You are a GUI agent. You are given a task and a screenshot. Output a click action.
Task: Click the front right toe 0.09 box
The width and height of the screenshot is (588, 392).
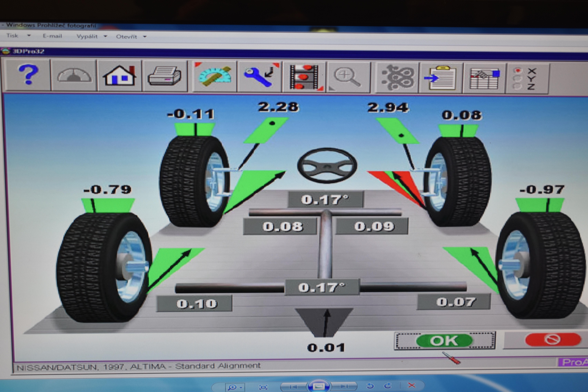pos(372,226)
